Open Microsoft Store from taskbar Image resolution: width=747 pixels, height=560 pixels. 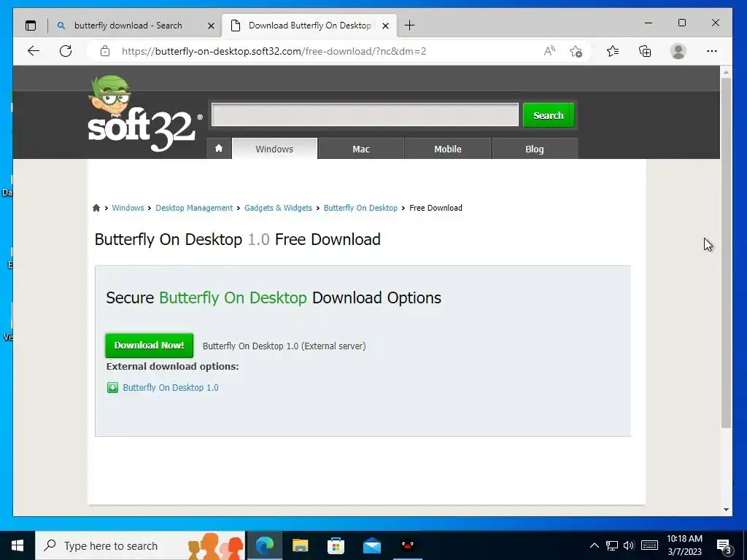point(336,545)
